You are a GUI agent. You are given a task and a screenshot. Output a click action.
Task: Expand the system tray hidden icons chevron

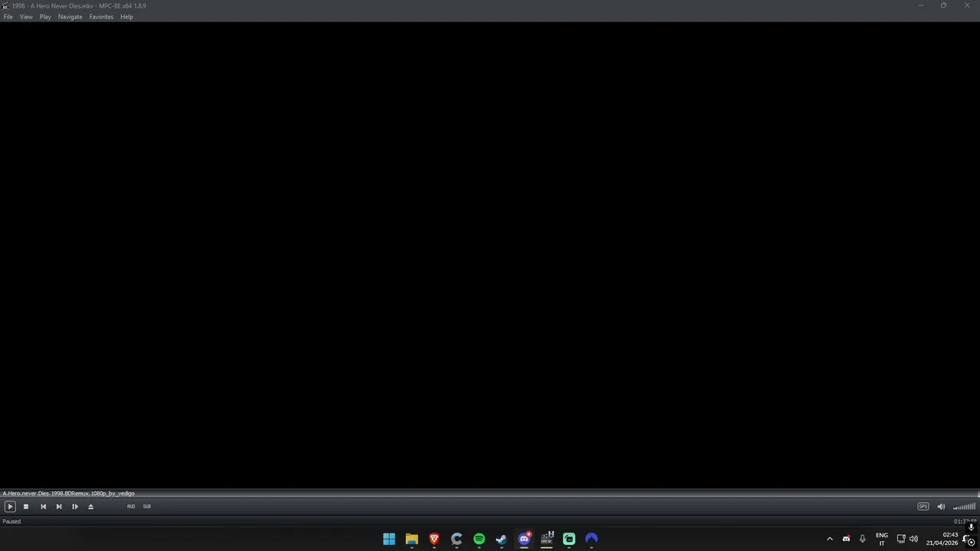829,539
